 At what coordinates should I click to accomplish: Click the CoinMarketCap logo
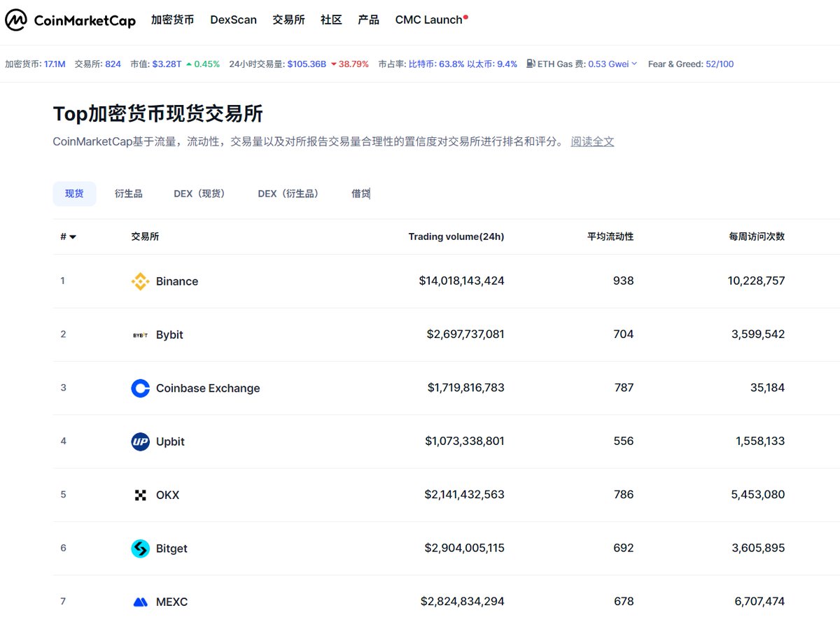70,20
